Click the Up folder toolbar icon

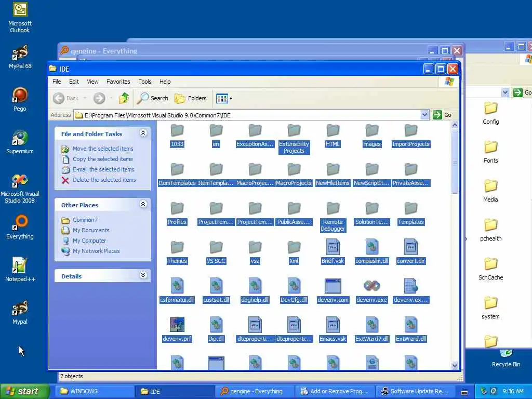pyautogui.click(x=124, y=98)
